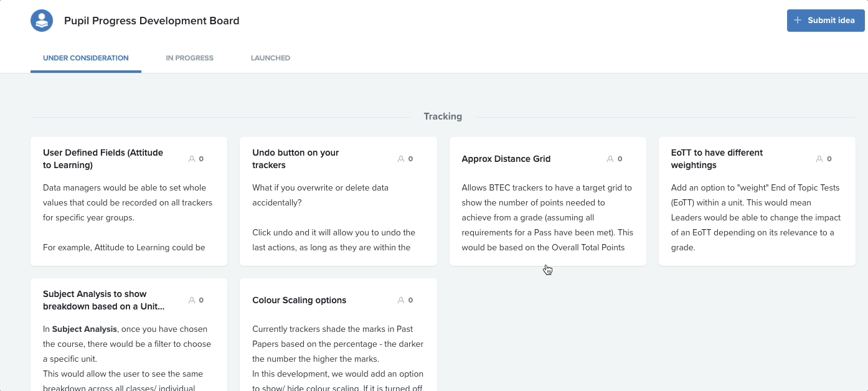Select the Under Consideration tab
Viewport: 868px width, 391px height.
pos(85,57)
